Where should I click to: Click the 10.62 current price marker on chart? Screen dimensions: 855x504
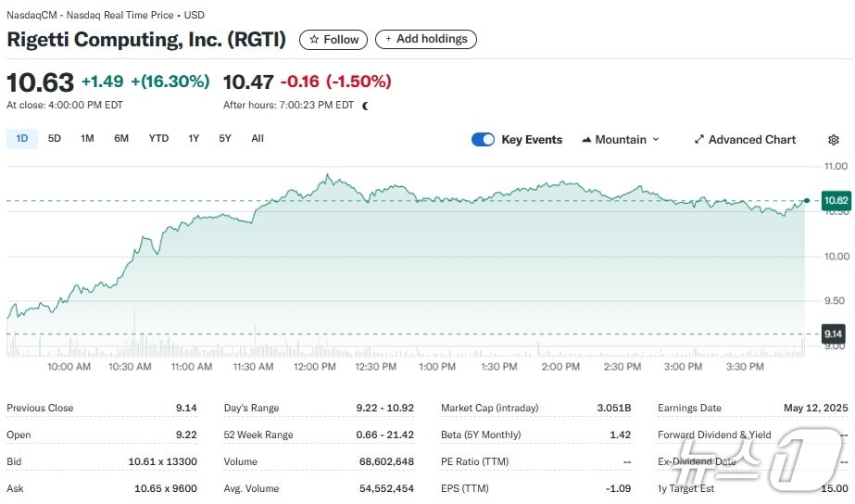point(836,200)
